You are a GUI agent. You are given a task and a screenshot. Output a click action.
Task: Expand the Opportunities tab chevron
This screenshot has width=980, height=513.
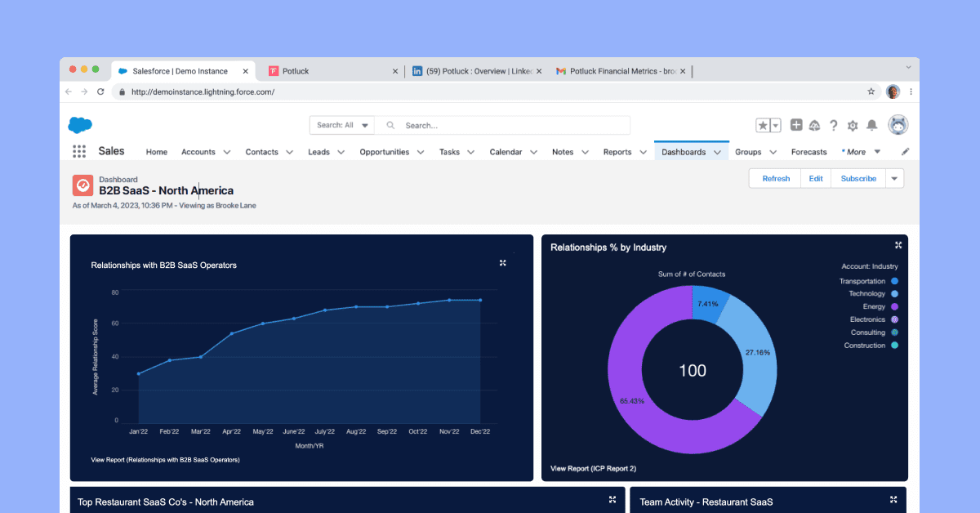click(x=421, y=152)
